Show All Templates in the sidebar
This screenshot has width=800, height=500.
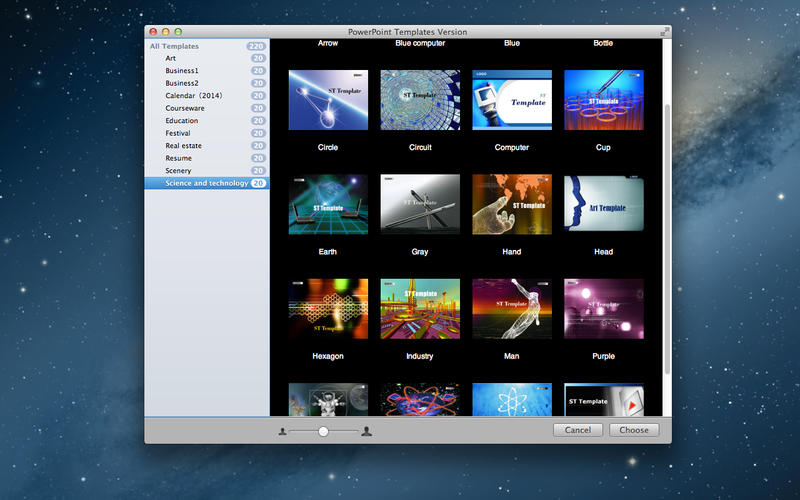[x=175, y=46]
